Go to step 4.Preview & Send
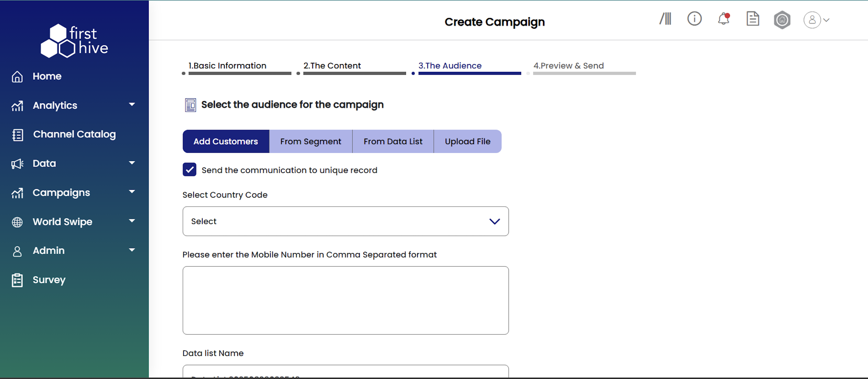 click(x=569, y=66)
